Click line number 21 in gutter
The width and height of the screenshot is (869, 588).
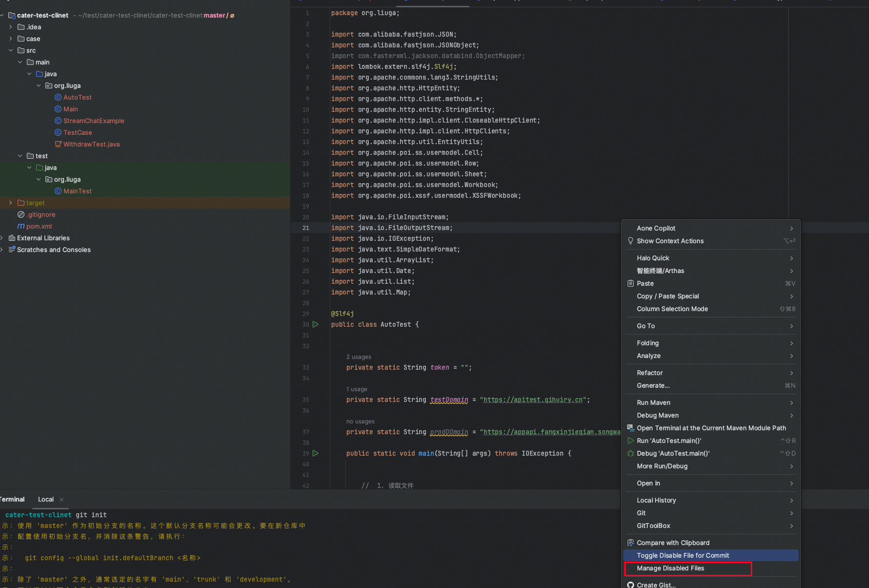(306, 228)
